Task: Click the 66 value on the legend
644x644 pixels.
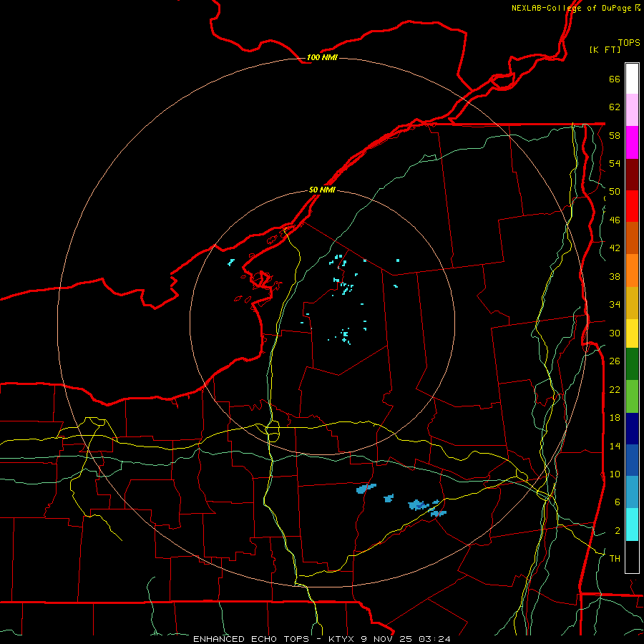Action: click(615, 79)
